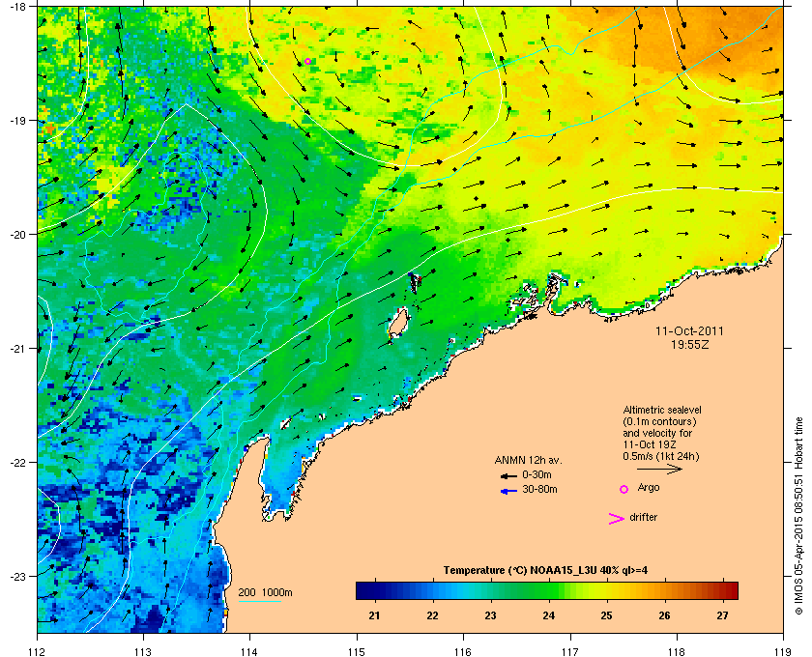
Task: Click the magenta Argo circle in the legend
Action: 624,489
